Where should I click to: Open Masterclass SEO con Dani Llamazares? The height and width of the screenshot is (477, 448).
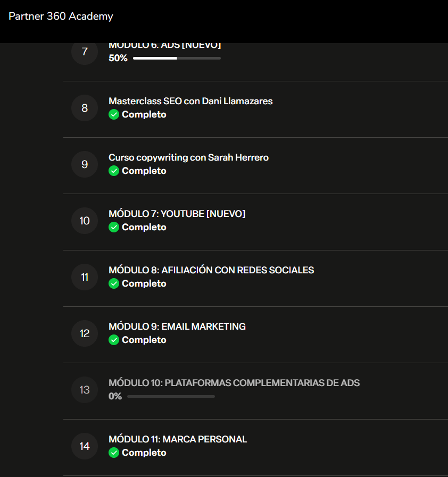pos(190,101)
